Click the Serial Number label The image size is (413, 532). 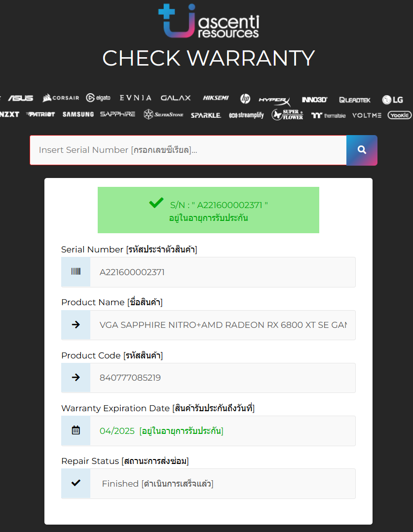(129, 249)
